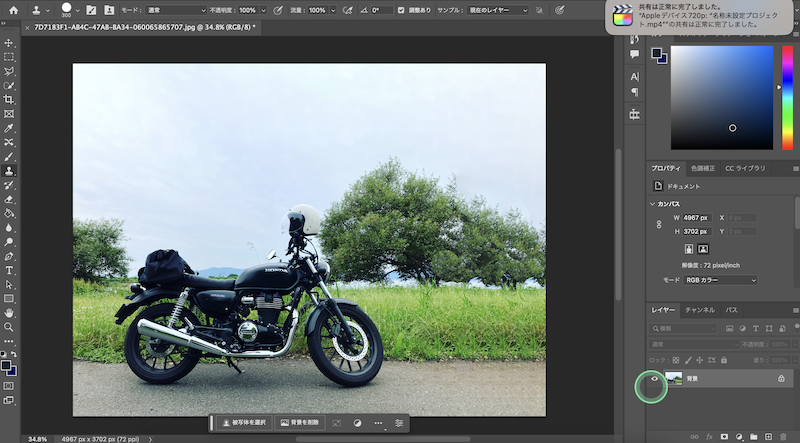Image resolution: width=800 pixels, height=443 pixels.
Task: Open the モード blend mode dropdown
Action: [x=176, y=10]
